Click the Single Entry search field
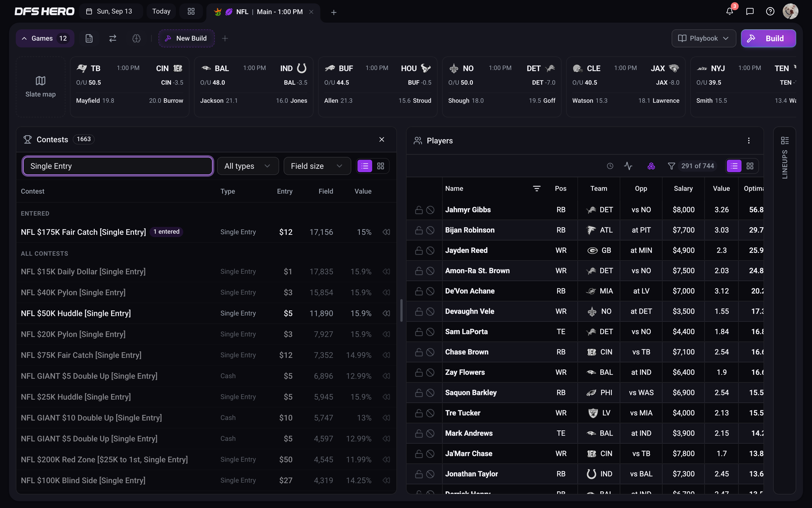 tap(118, 166)
